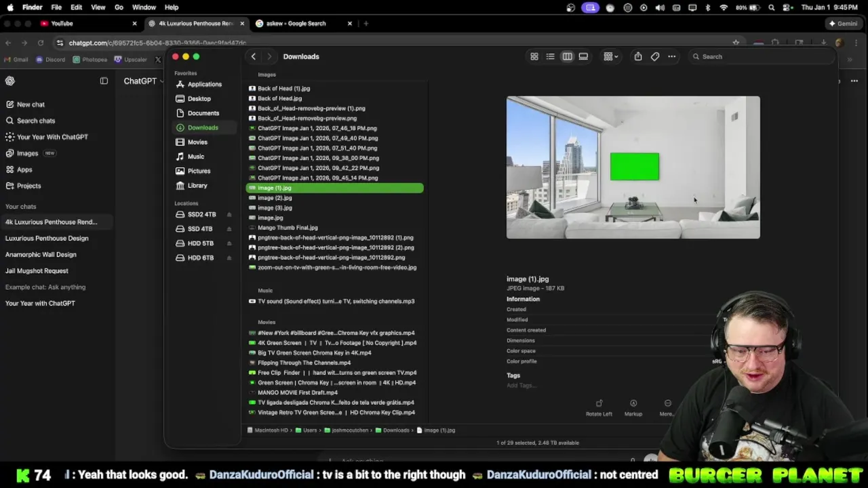The image size is (868, 488).
Task: Open the File menu
Action: (x=56, y=7)
